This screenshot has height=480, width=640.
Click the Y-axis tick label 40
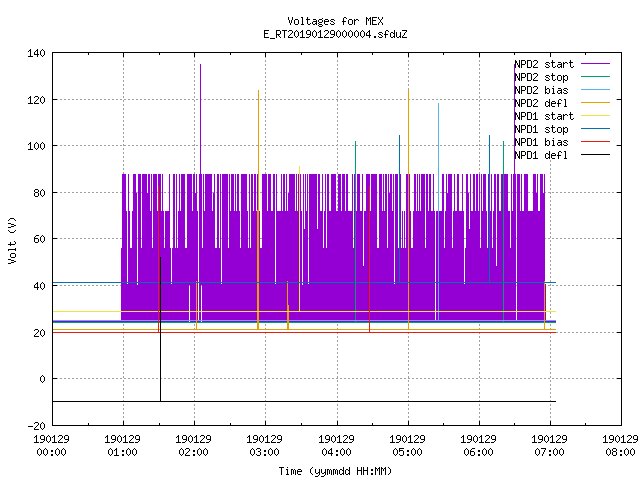40,286
